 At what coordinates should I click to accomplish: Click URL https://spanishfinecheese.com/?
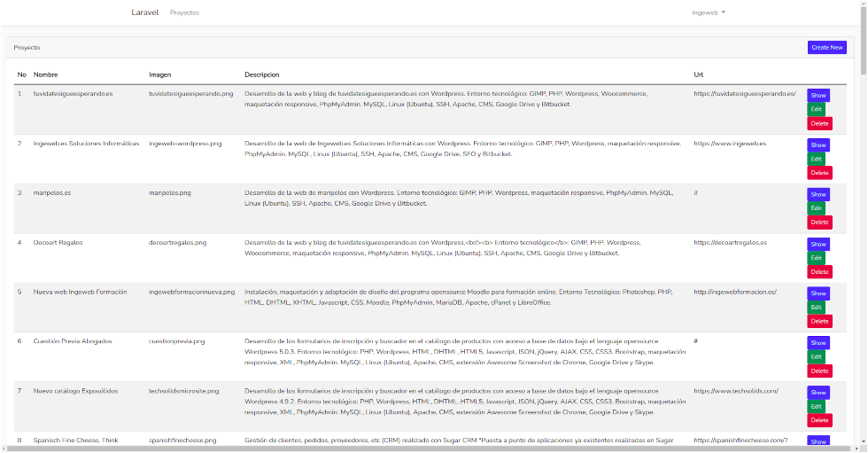[740, 441]
